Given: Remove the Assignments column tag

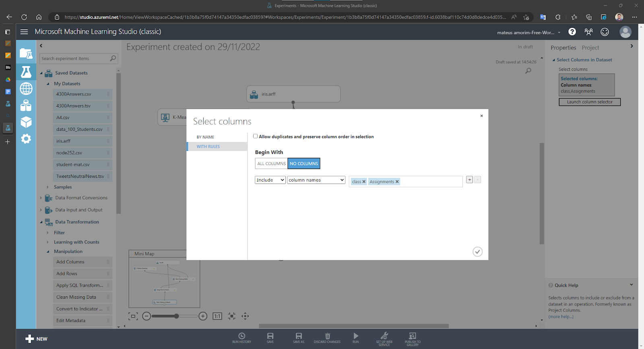Looking at the screenshot, I should coord(397,182).
